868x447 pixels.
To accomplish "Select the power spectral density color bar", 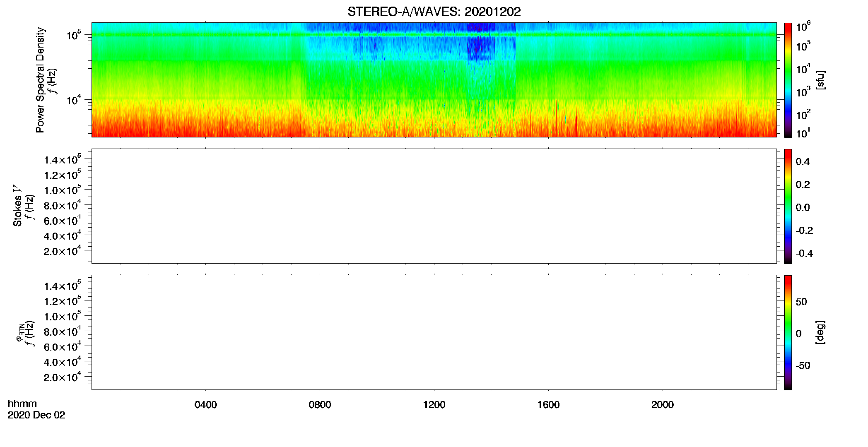I will (x=788, y=80).
